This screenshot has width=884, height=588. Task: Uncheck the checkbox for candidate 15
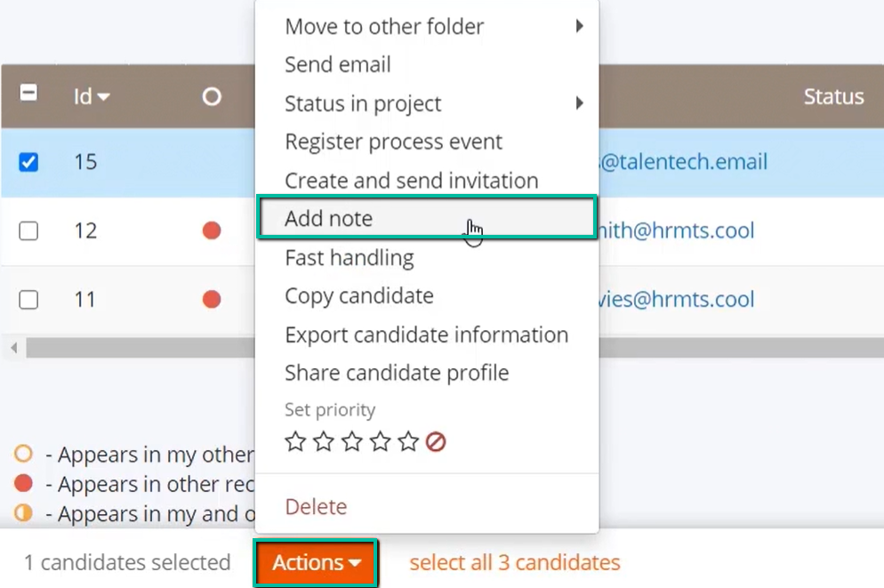pyautogui.click(x=28, y=163)
